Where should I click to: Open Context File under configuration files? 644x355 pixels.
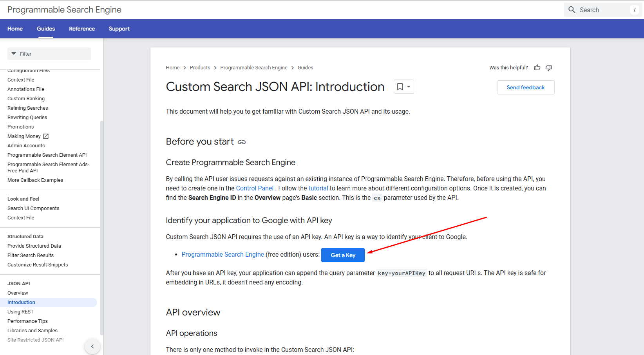point(21,80)
